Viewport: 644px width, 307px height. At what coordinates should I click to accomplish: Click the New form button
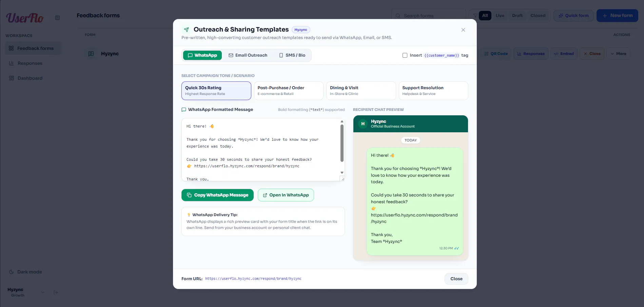617,16
